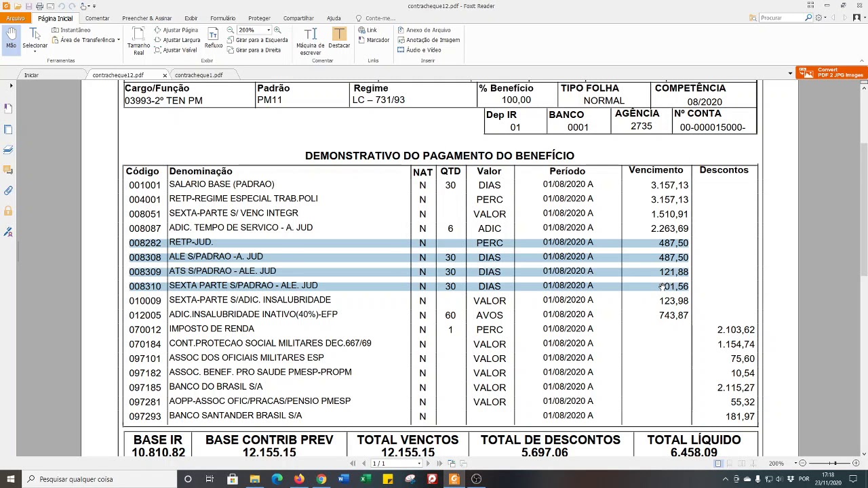Click the Windows Start button

(x=9, y=479)
